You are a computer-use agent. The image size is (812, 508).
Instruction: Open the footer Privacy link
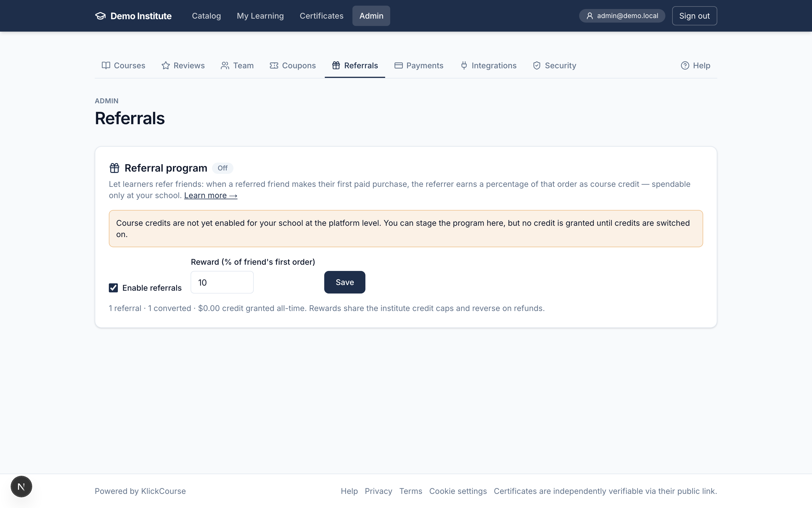point(378,491)
